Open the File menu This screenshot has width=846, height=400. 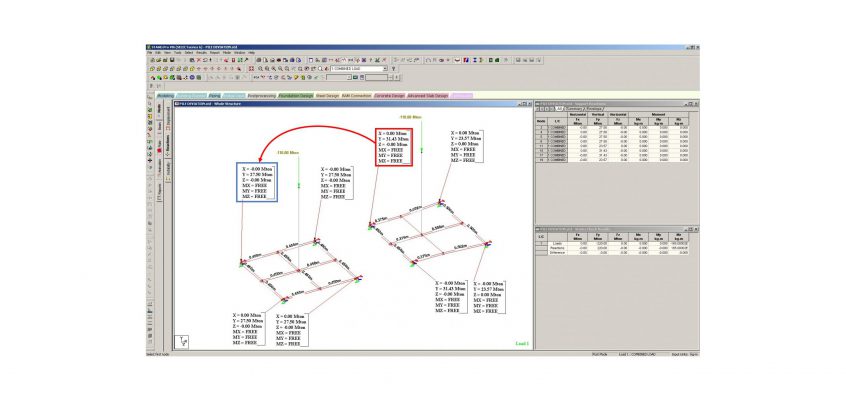click(150, 52)
